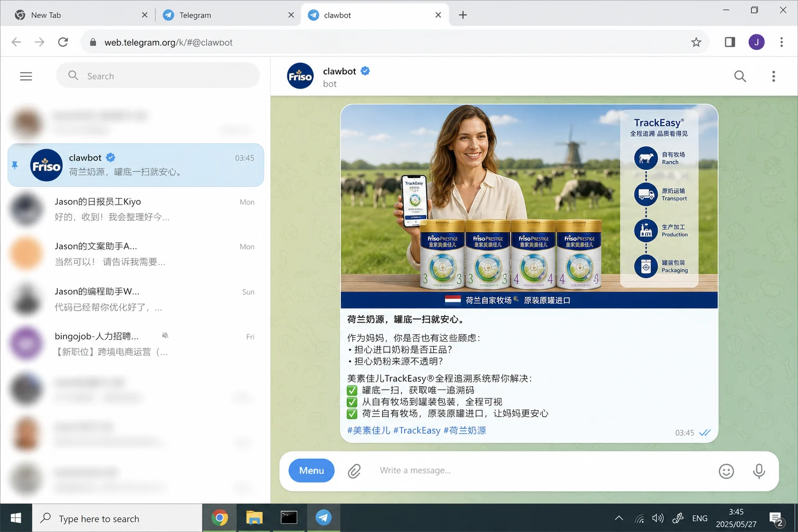
Task: Open File Explorer from taskbar
Action: pyautogui.click(x=254, y=518)
